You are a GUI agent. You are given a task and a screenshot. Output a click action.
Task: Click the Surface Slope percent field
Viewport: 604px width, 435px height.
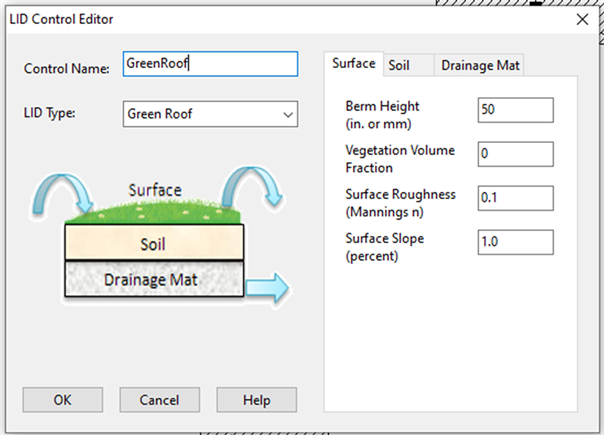coord(515,242)
